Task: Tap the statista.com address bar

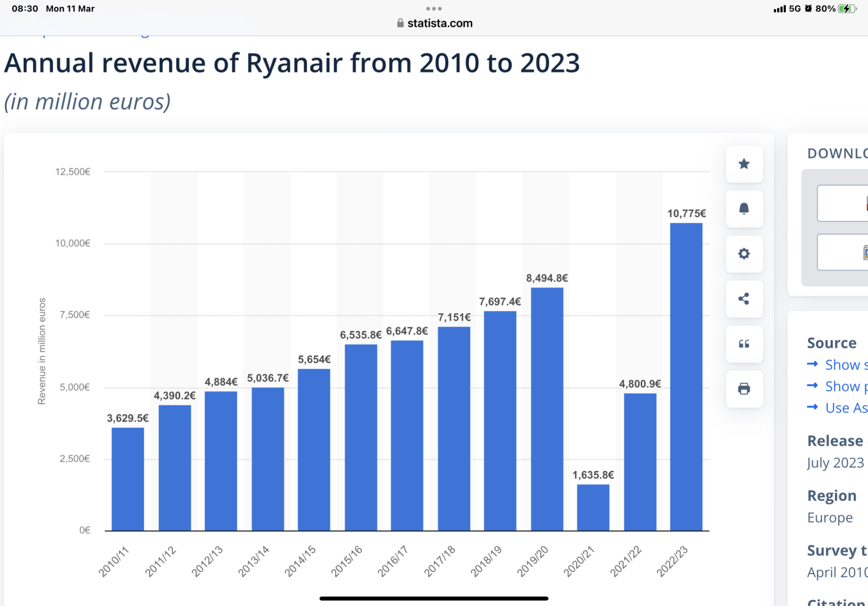Action: tap(434, 23)
